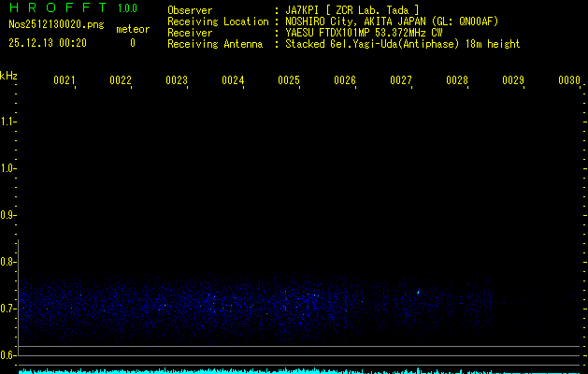Select the meteor count value 0
Image resolution: width=588 pixels, height=374 pixels.
pyautogui.click(x=132, y=43)
